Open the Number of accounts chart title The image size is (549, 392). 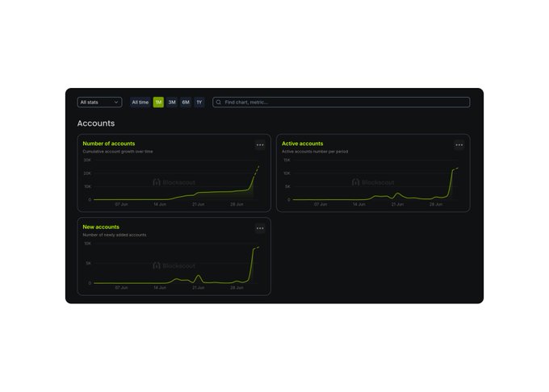point(108,144)
